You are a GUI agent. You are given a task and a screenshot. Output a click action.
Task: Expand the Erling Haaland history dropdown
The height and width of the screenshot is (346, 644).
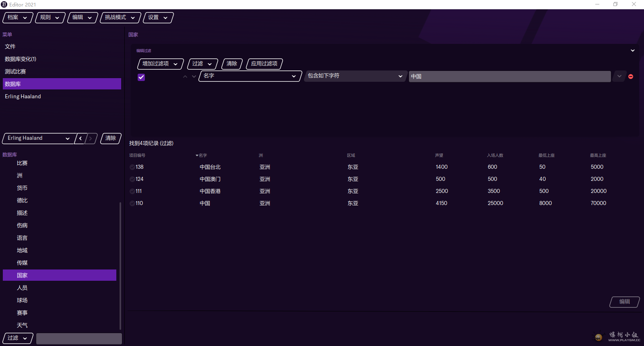click(x=39, y=138)
